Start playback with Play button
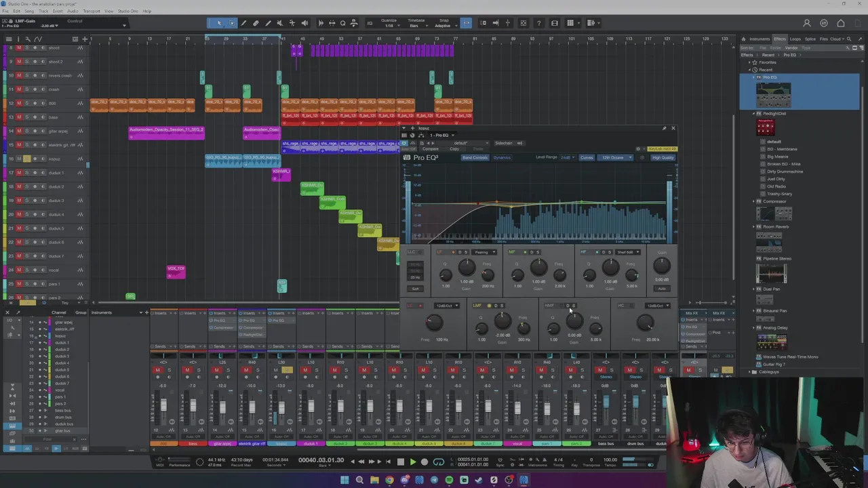Viewport: 868px width, 488px height. coord(412,462)
